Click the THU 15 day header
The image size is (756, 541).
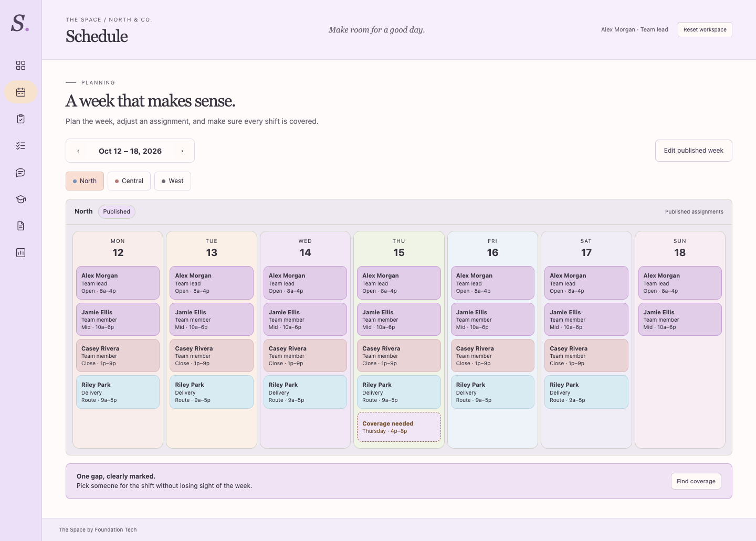point(399,248)
